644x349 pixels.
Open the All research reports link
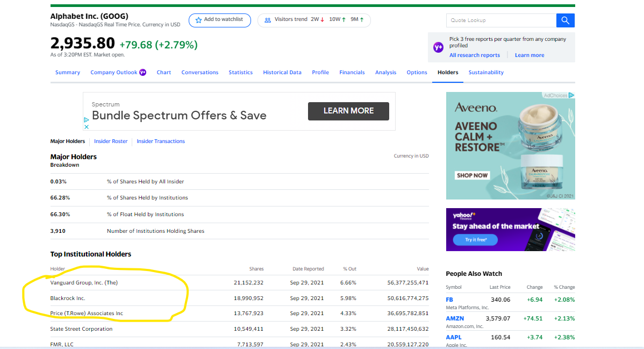[x=474, y=55]
